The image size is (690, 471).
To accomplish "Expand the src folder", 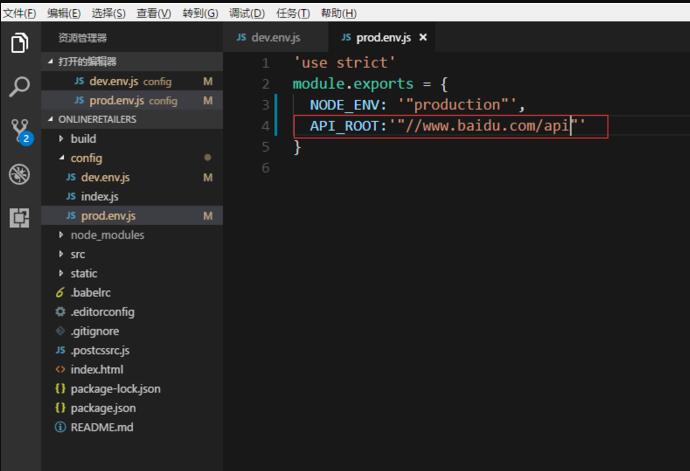I will pos(132,254).
